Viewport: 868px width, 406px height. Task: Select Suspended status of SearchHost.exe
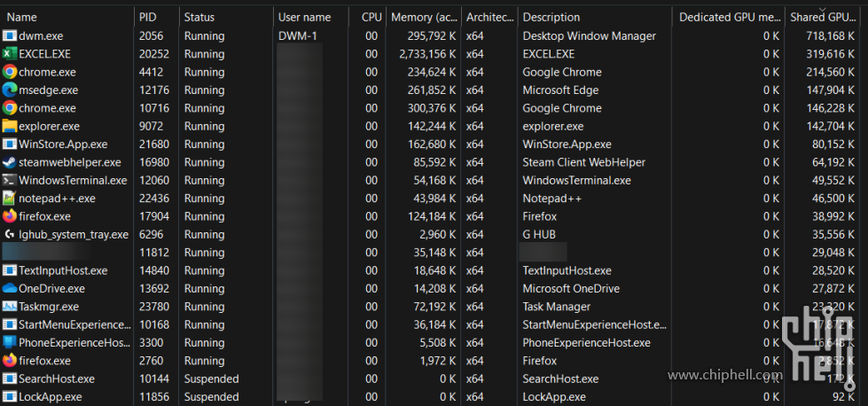click(x=212, y=379)
